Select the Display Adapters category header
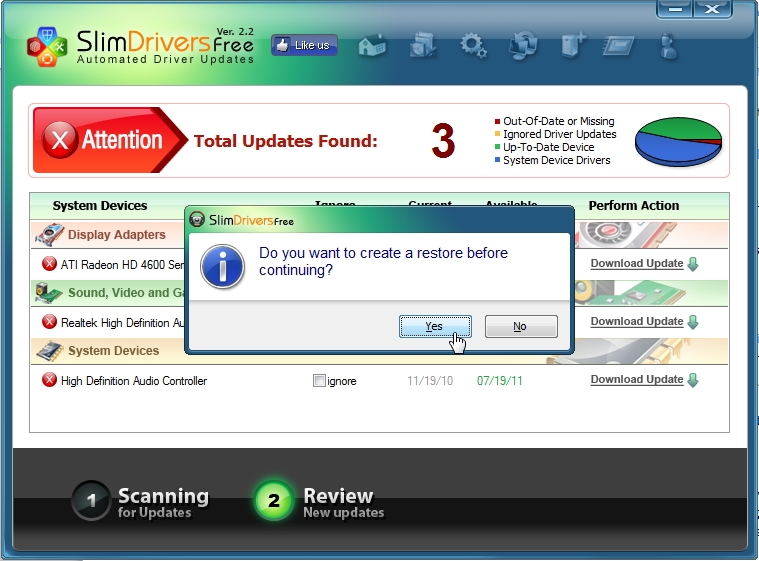Viewport: 759px width, 561px height. [x=117, y=235]
